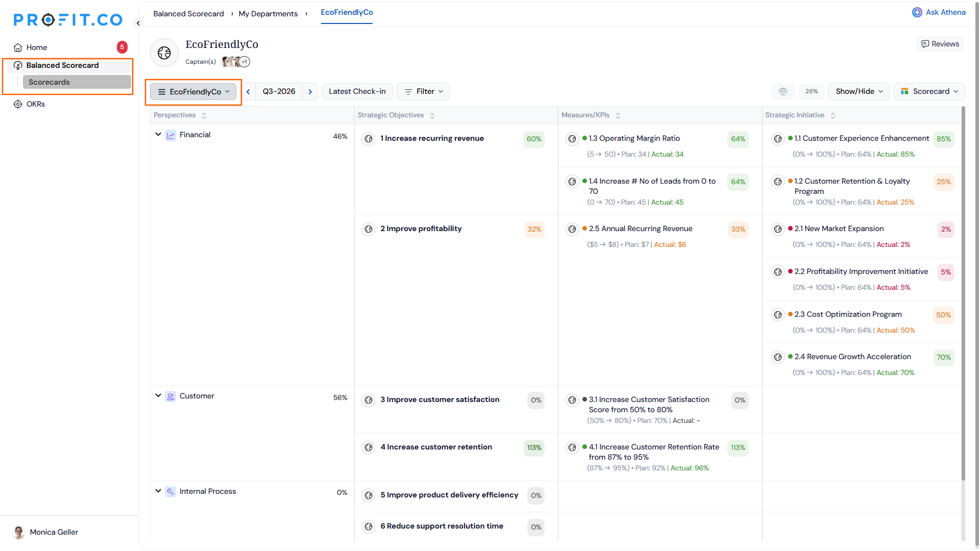Click the 26% overall progress indicator
This screenshot has height=551, width=980.
[x=812, y=91]
